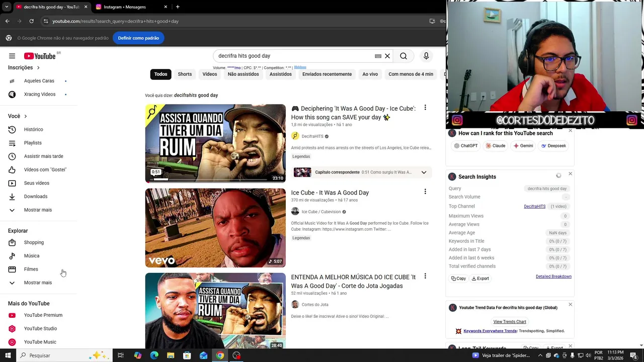Open the Detailed Breakdown link

click(553, 277)
